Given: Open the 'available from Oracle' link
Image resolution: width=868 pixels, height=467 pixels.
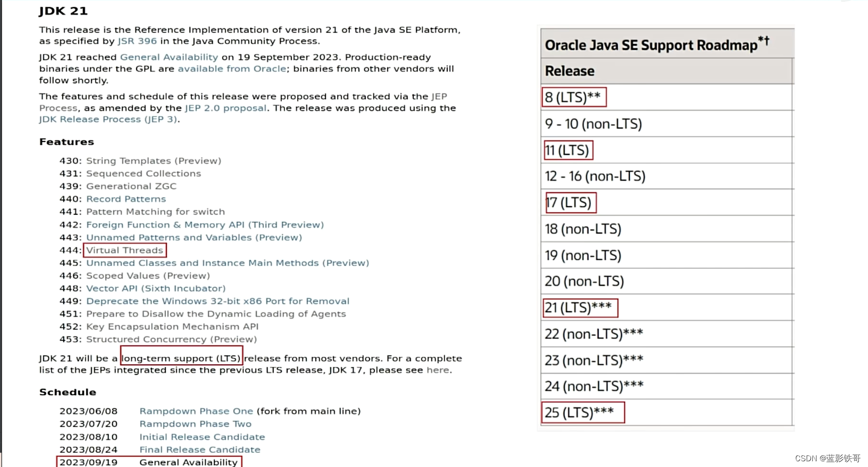Looking at the screenshot, I should [x=232, y=69].
